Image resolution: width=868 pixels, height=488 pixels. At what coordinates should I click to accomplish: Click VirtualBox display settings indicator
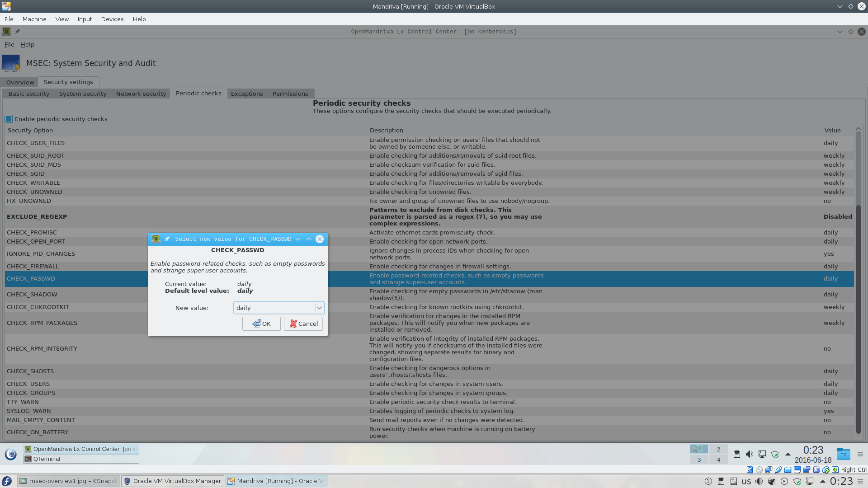click(x=797, y=470)
